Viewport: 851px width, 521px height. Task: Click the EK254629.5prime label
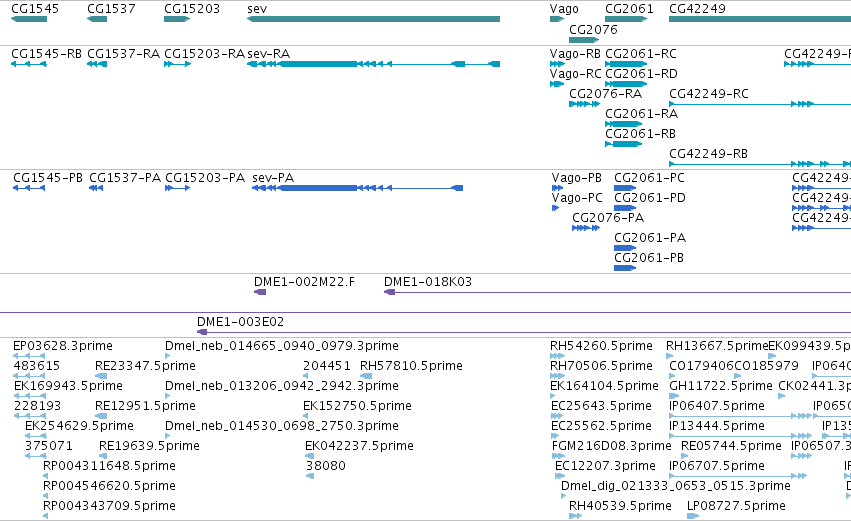(79, 427)
